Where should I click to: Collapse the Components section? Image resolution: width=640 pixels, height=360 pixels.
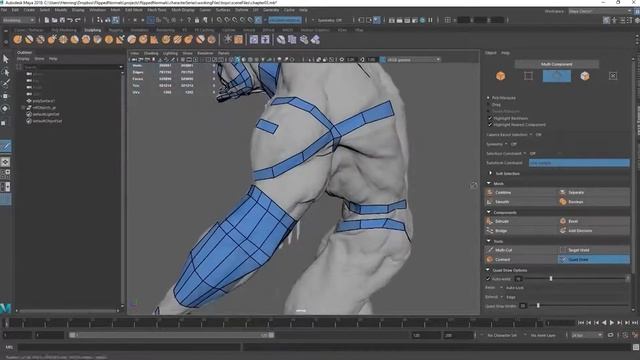pyautogui.click(x=489, y=213)
